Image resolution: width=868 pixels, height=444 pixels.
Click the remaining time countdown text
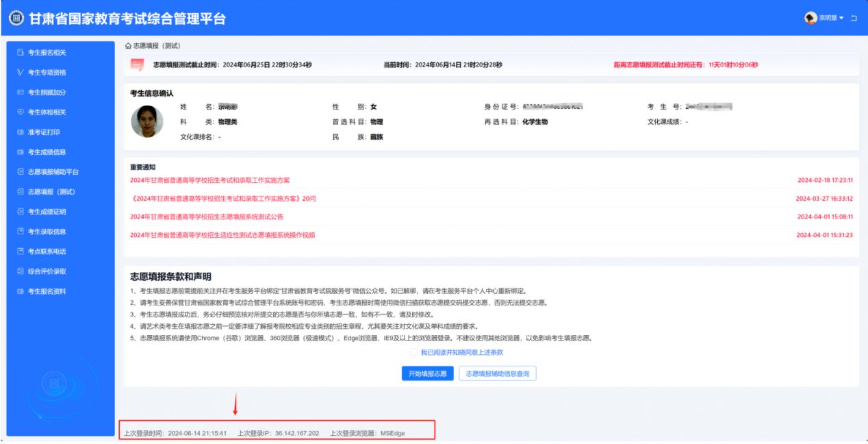(x=687, y=65)
